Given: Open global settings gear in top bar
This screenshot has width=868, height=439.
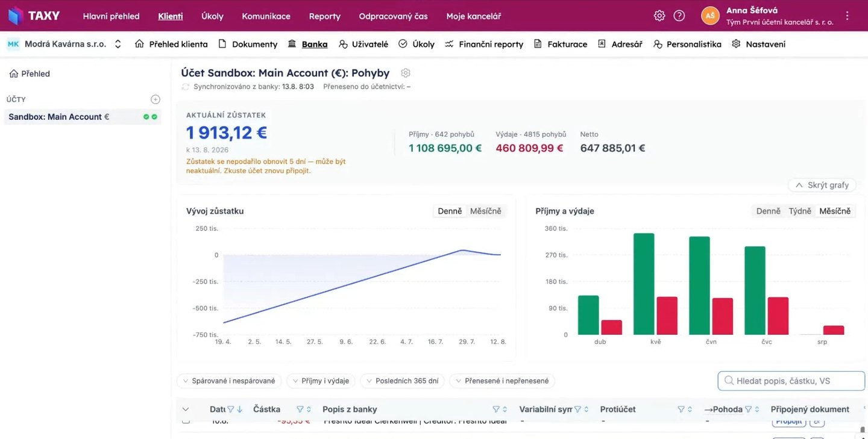Looking at the screenshot, I should point(659,16).
